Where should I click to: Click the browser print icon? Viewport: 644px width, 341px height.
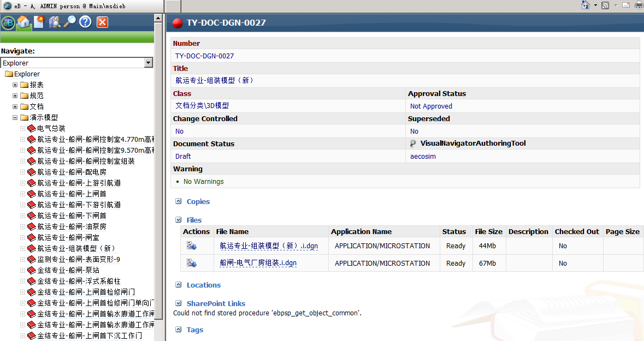click(x=639, y=5)
